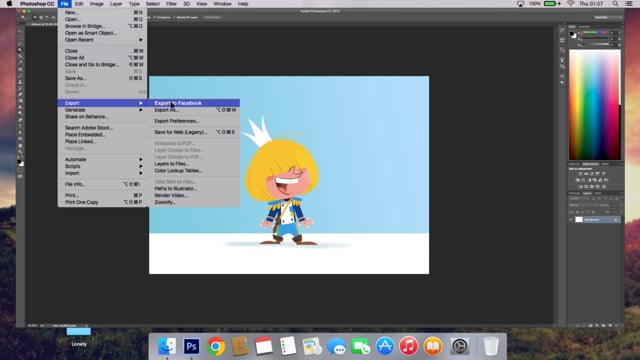The height and width of the screenshot is (360, 640).
Task: Open Photoshop from the dock
Action: click(191, 347)
